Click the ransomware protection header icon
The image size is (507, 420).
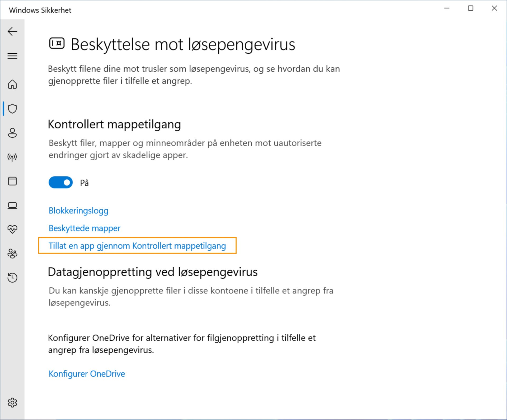coord(57,44)
